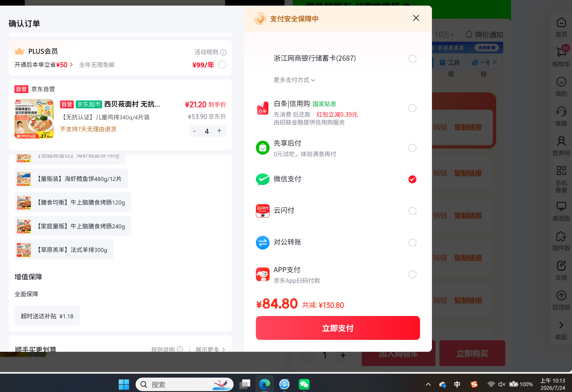The height and width of the screenshot is (392, 572).
Task: Select the 先享后付 radio button
Action: pyautogui.click(x=412, y=148)
